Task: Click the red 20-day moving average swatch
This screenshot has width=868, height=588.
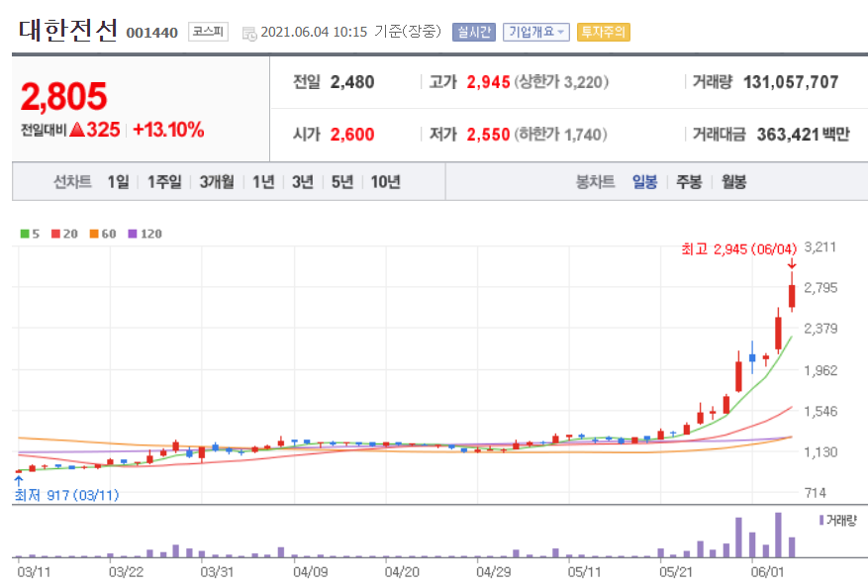Action: [x=55, y=234]
